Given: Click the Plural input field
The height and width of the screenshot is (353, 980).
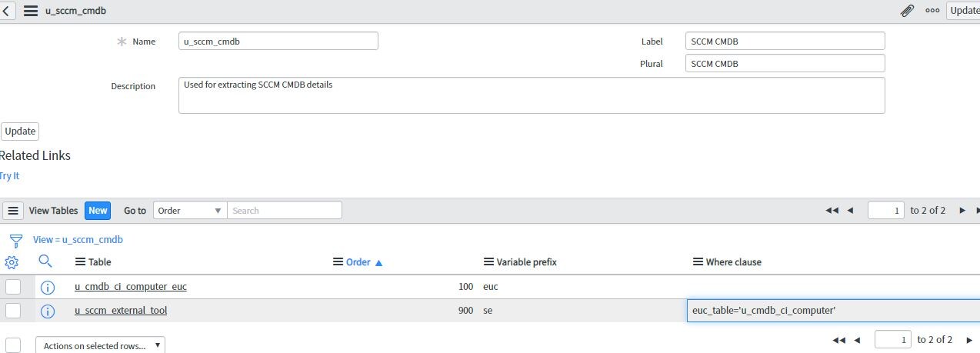Looking at the screenshot, I should (x=785, y=63).
